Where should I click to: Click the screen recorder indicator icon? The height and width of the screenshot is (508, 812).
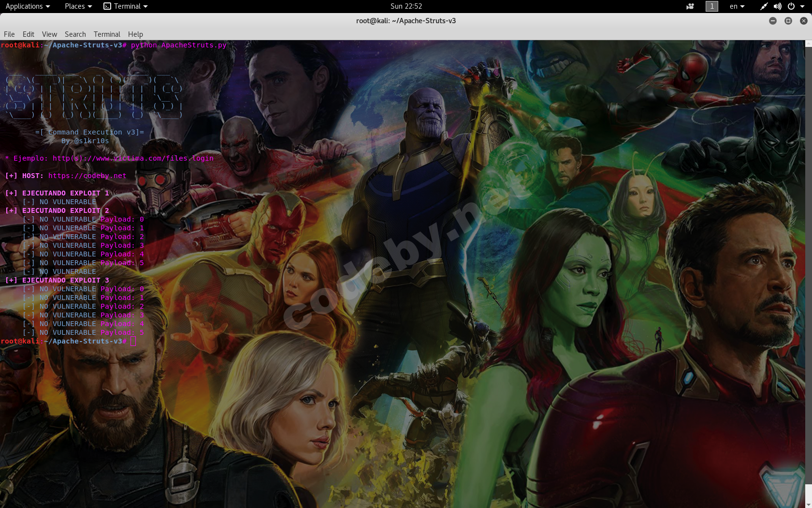690,6
